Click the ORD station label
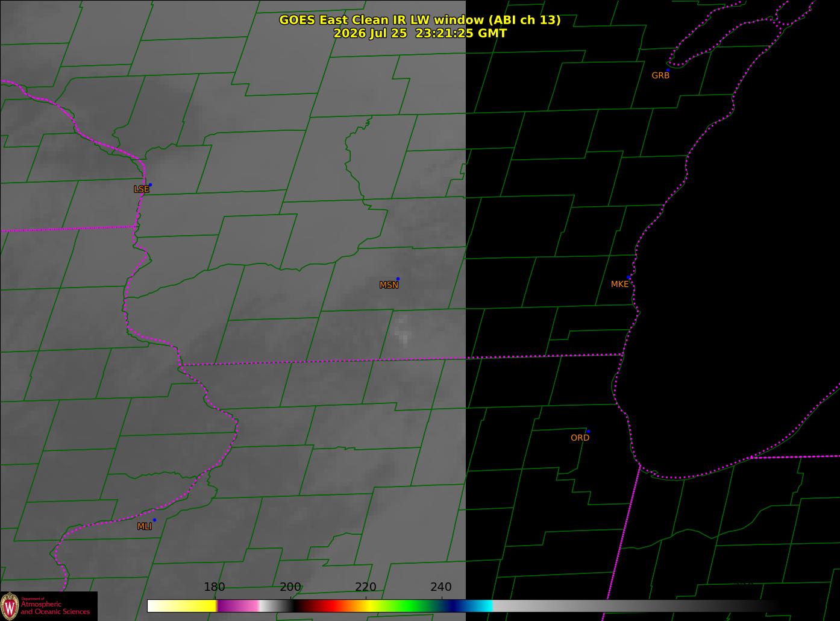This screenshot has height=621, width=840. tap(580, 438)
